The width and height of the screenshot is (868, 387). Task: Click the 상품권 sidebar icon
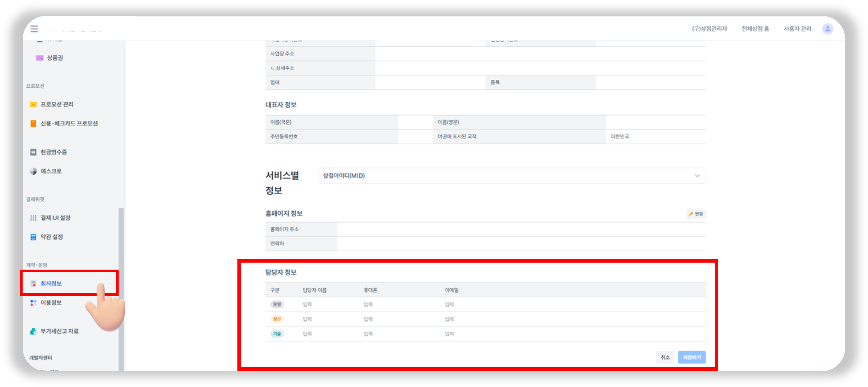pos(40,58)
